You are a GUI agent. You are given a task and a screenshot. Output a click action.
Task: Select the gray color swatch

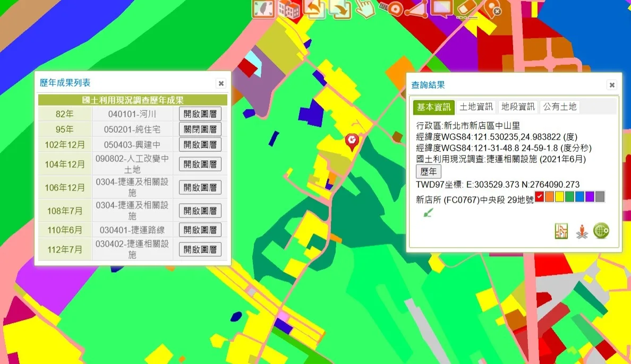click(600, 196)
